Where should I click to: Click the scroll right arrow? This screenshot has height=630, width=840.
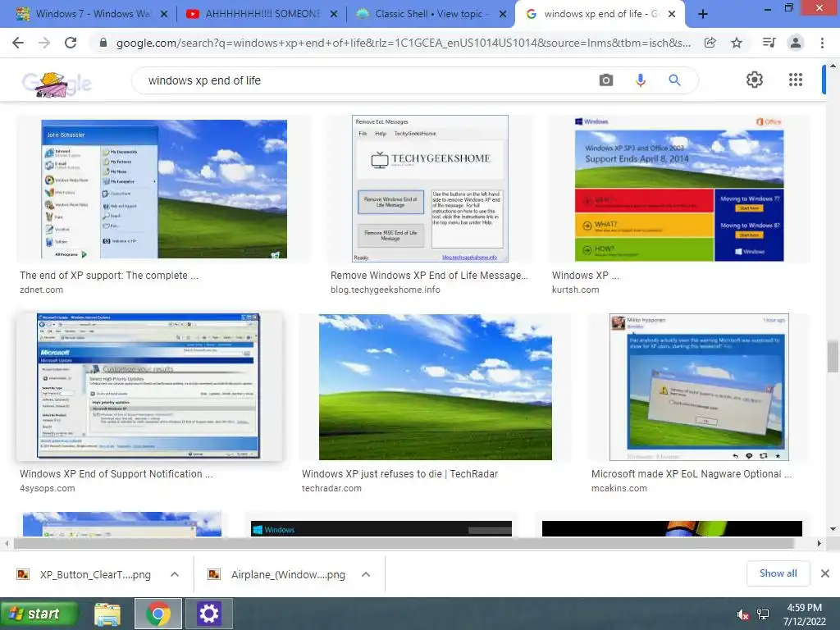[x=819, y=543]
